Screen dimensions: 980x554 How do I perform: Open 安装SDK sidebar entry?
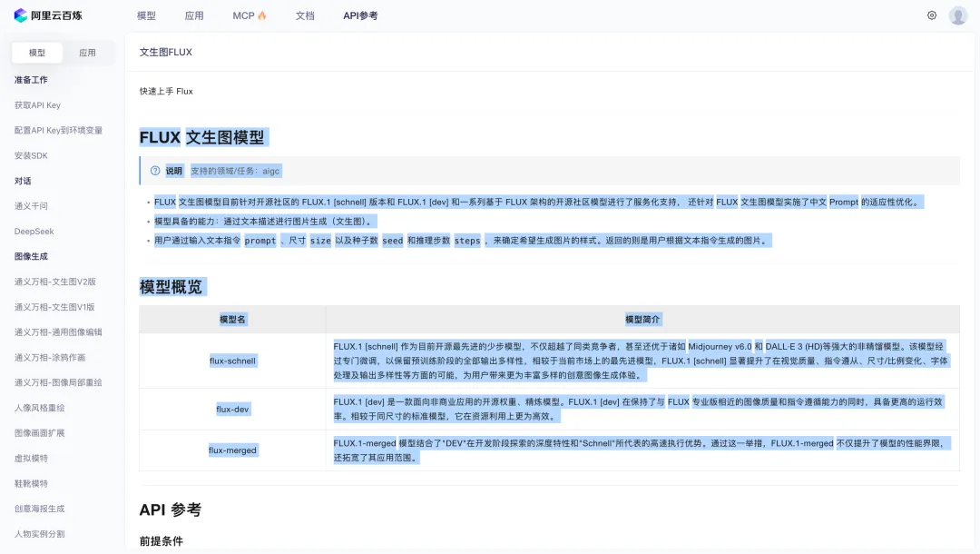click(x=31, y=155)
